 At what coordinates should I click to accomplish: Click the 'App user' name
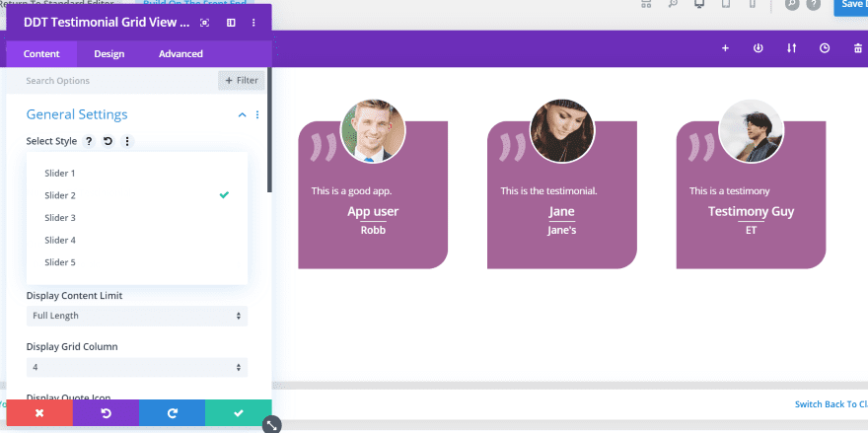pos(373,211)
